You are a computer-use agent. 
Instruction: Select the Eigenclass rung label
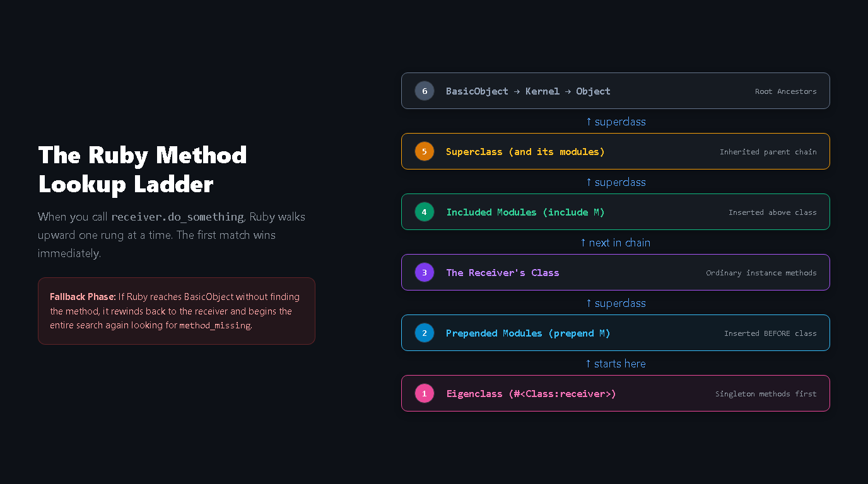531,394
